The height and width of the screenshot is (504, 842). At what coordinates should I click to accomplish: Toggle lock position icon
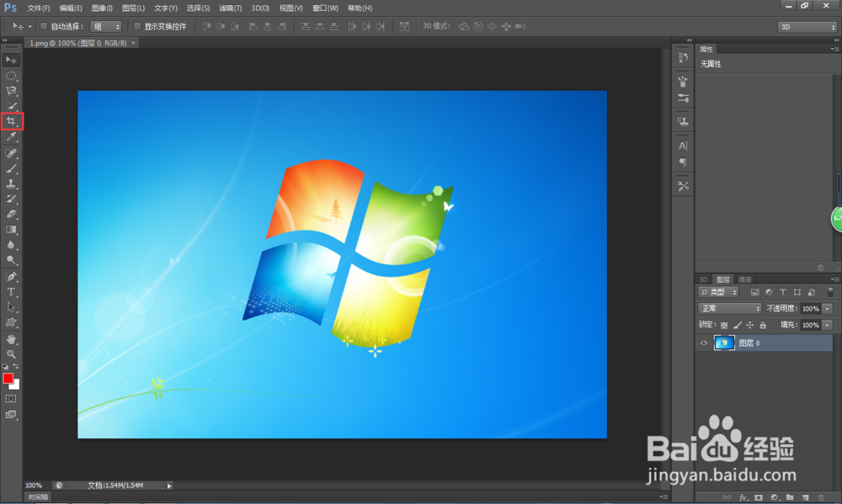coord(750,326)
